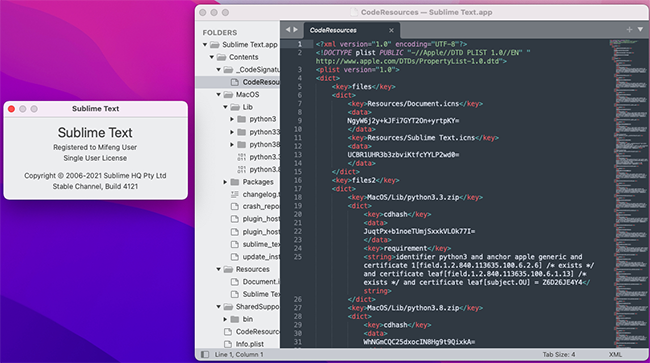Click Line 1, Column 1 status text
Image resolution: width=650 pixels, height=363 pixels.
click(239, 354)
